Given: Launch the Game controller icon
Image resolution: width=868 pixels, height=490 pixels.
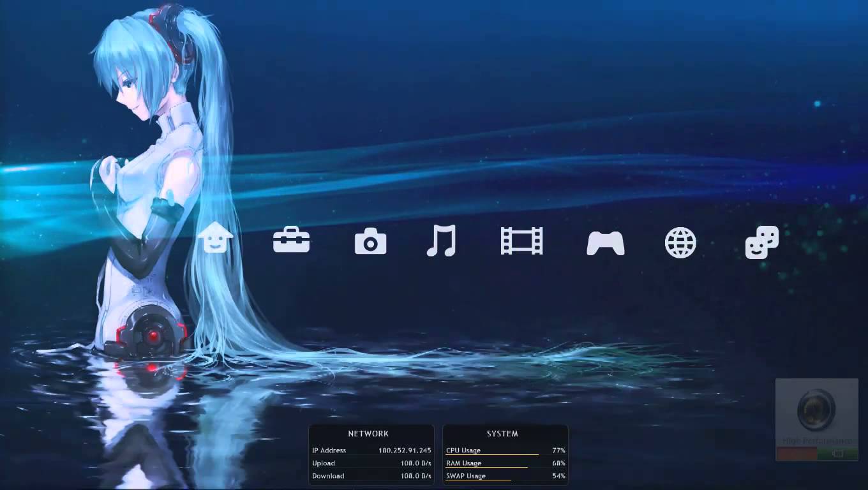Looking at the screenshot, I should (x=605, y=243).
